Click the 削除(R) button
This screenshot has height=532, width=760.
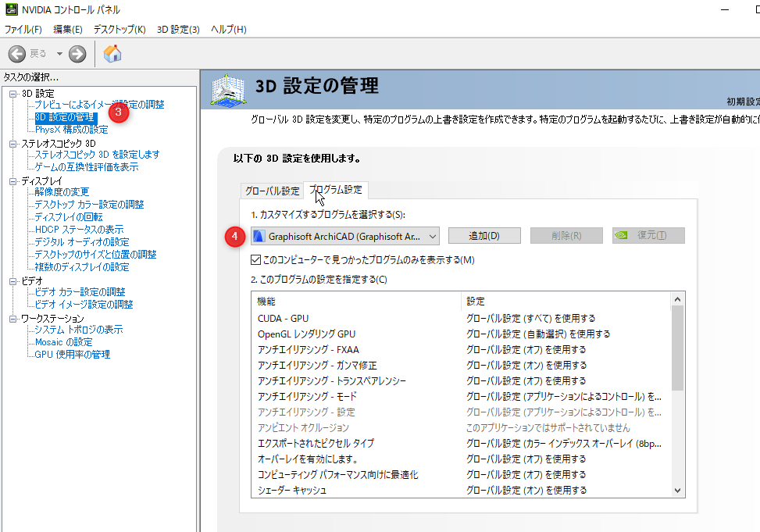566,236
